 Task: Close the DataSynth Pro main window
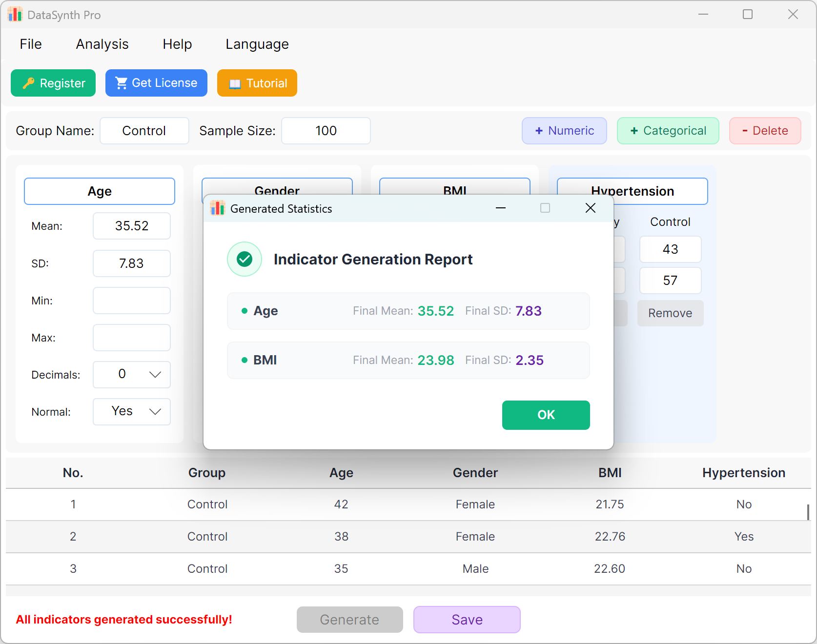793,15
